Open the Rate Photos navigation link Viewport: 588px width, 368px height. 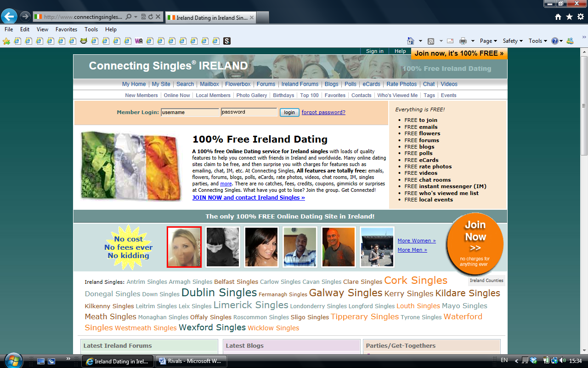coord(401,84)
